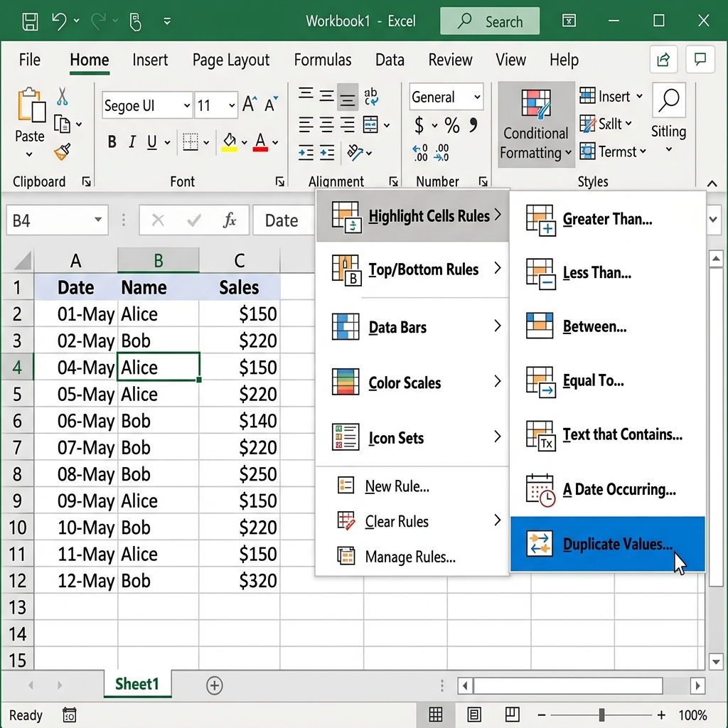Open the font size 11 dropdown
The width and height of the screenshot is (728, 728).
click(232, 105)
